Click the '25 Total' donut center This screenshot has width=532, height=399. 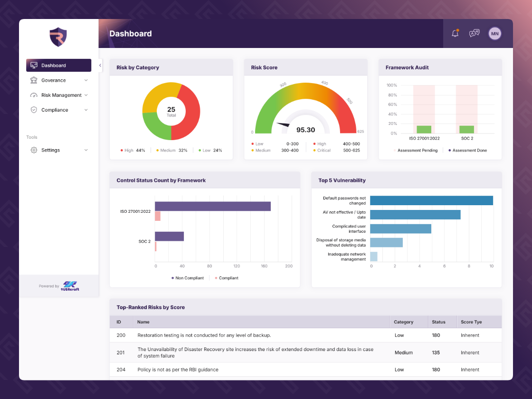click(x=171, y=111)
